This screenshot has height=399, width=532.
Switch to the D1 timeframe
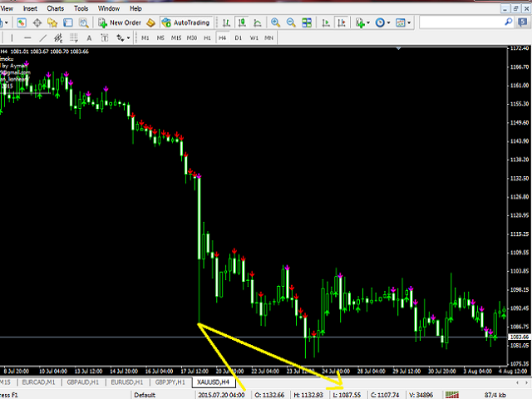click(239, 38)
